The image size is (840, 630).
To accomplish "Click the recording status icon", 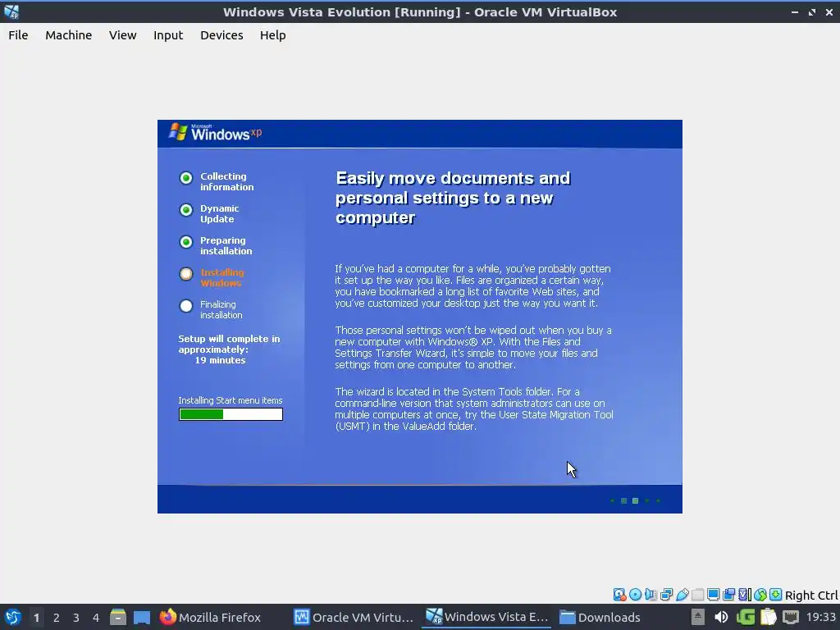I will click(x=728, y=595).
